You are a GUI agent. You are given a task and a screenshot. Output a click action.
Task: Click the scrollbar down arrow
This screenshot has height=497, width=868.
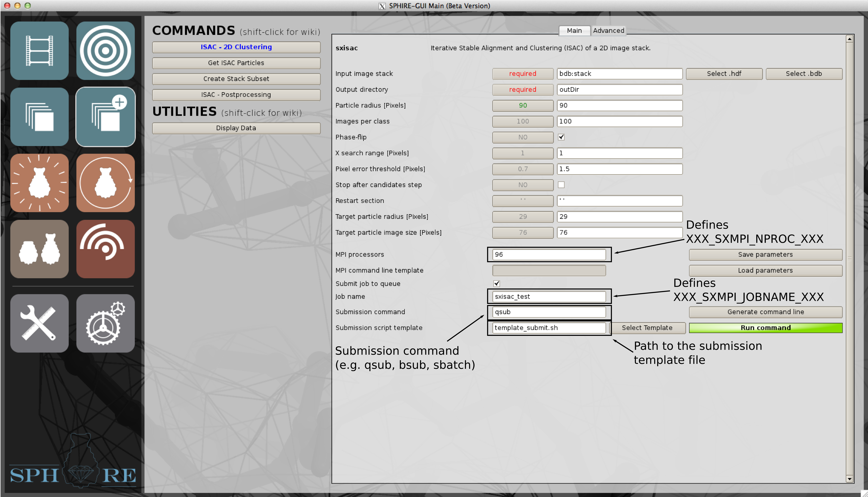pos(850,479)
